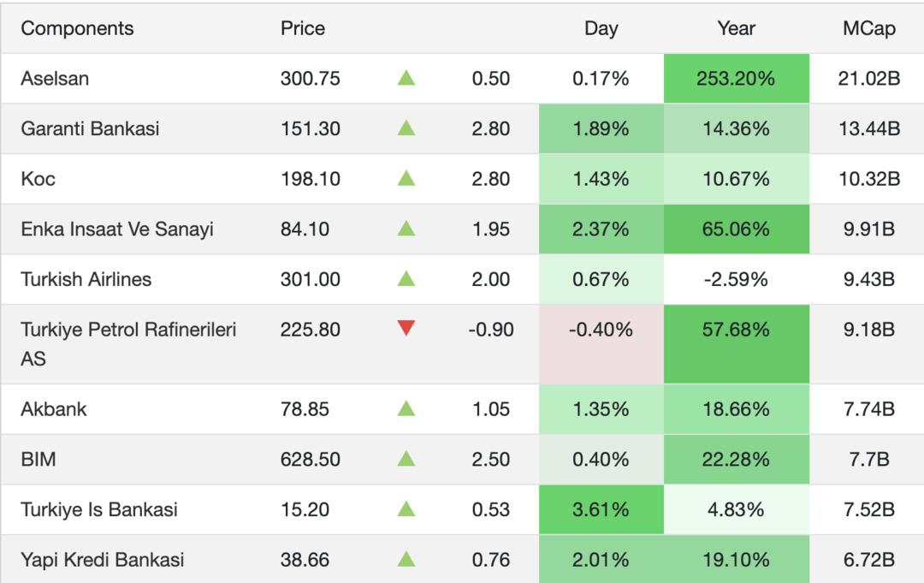This screenshot has height=583, width=924.
Task: Click Aselsan's 253.20% yearly change cell
Action: click(x=736, y=78)
